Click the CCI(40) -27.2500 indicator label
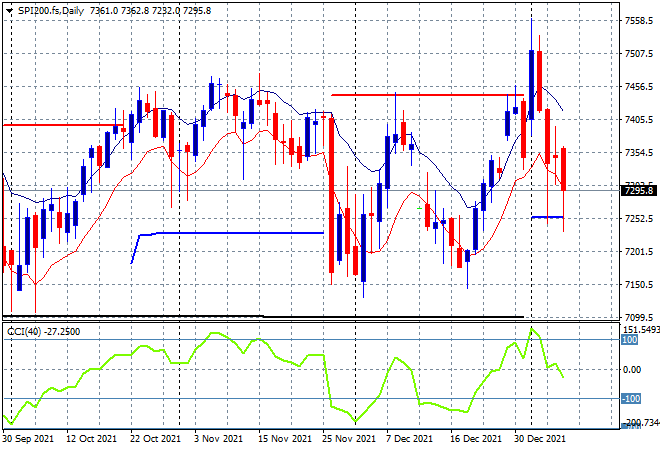The image size is (660, 450). point(44,332)
